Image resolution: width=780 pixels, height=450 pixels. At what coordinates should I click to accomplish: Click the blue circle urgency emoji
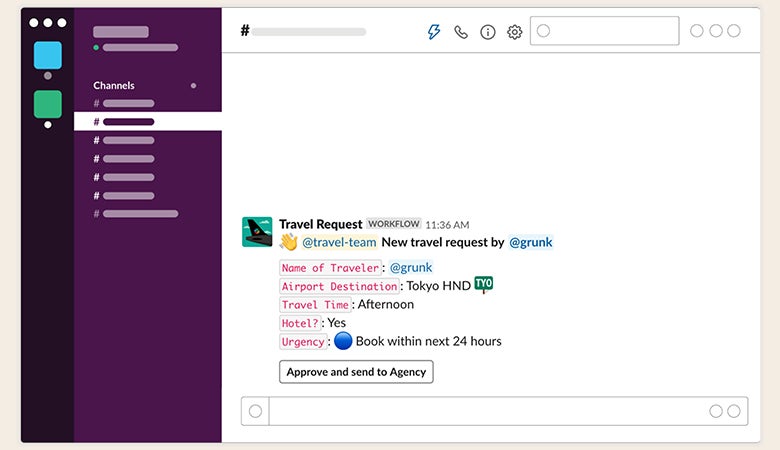[x=343, y=341]
